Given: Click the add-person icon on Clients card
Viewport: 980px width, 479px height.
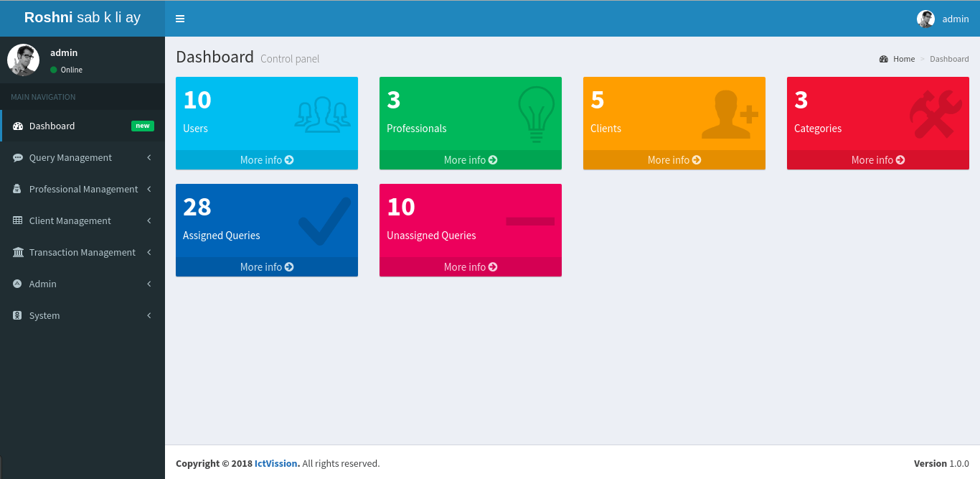Looking at the screenshot, I should (x=730, y=114).
